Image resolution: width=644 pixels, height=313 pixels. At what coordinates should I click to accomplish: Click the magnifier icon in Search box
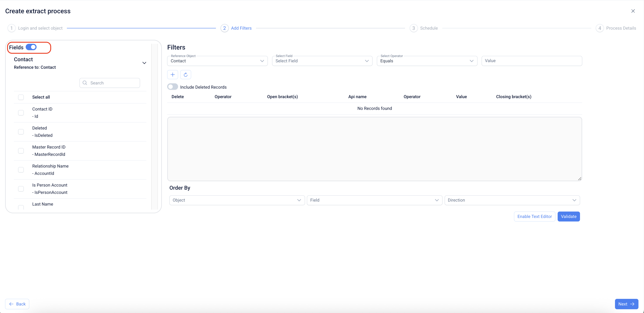point(85,83)
